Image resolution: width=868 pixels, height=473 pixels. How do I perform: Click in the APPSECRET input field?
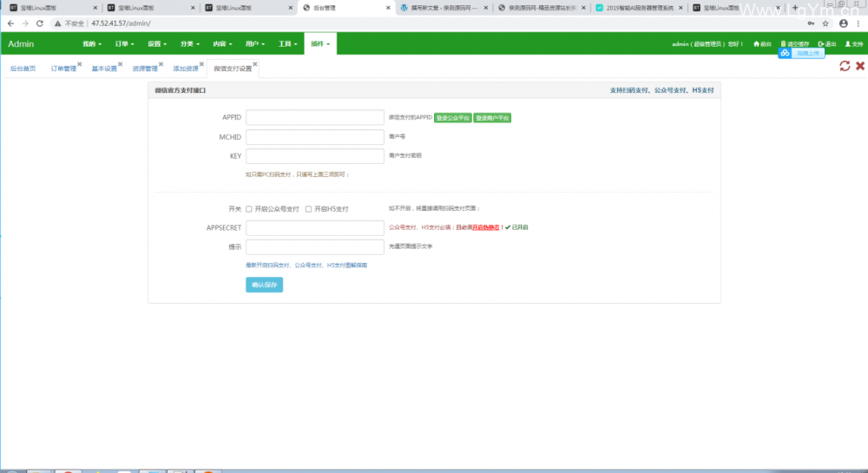[x=315, y=228]
